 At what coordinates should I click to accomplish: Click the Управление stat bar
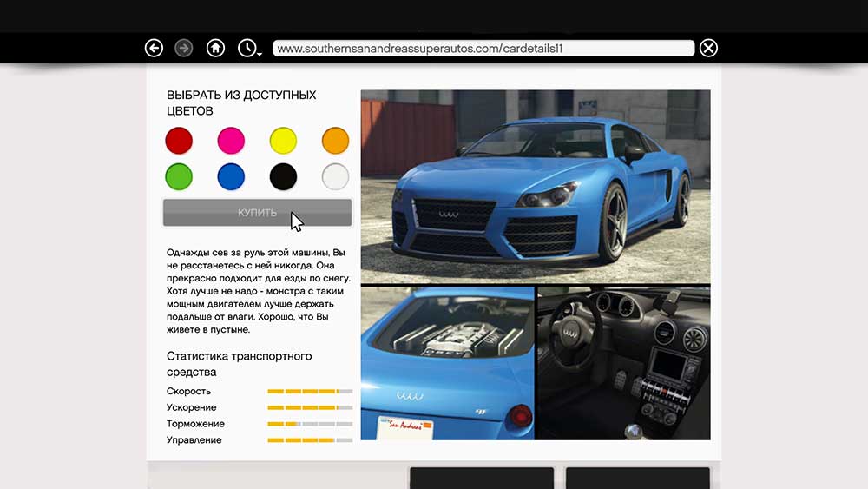(310, 440)
